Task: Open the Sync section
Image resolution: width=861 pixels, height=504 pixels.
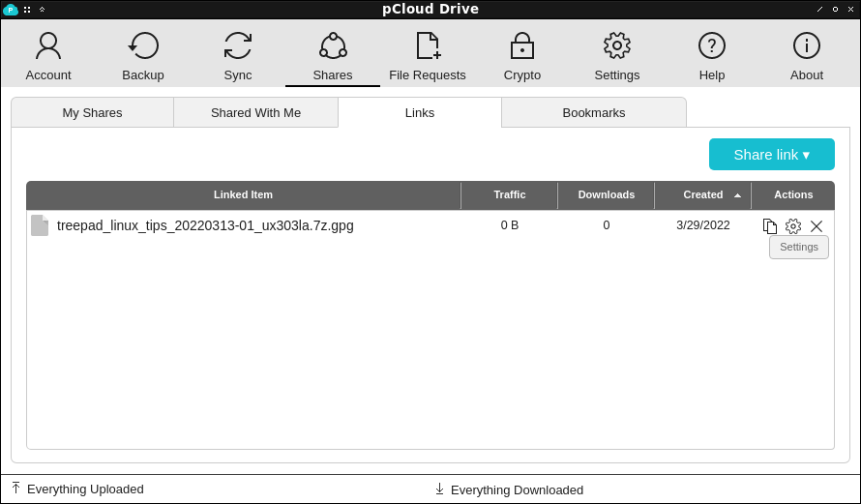Action: tap(238, 56)
